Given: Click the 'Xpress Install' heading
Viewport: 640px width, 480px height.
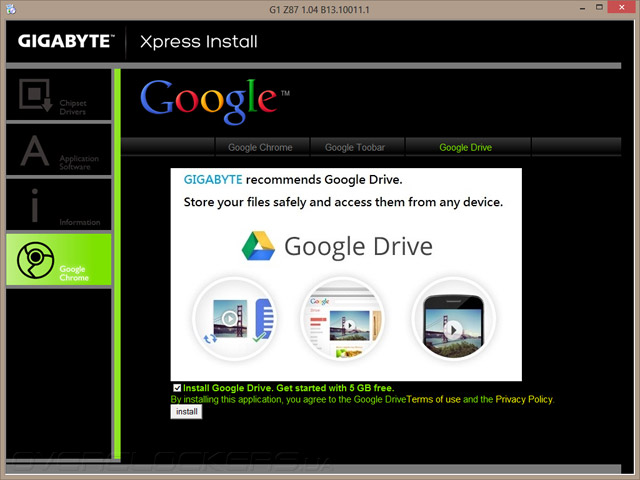Looking at the screenshot, I should [199, 42].
